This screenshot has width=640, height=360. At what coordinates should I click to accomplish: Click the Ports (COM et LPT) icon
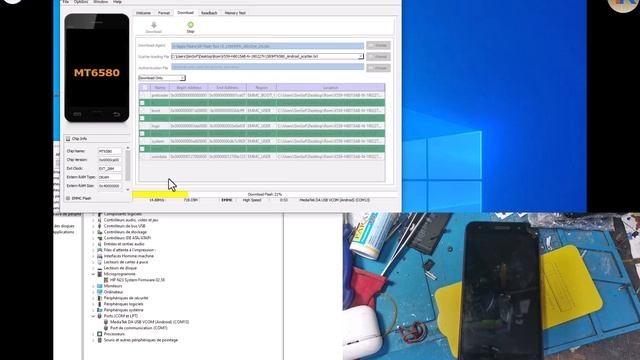tap(99, 316)
